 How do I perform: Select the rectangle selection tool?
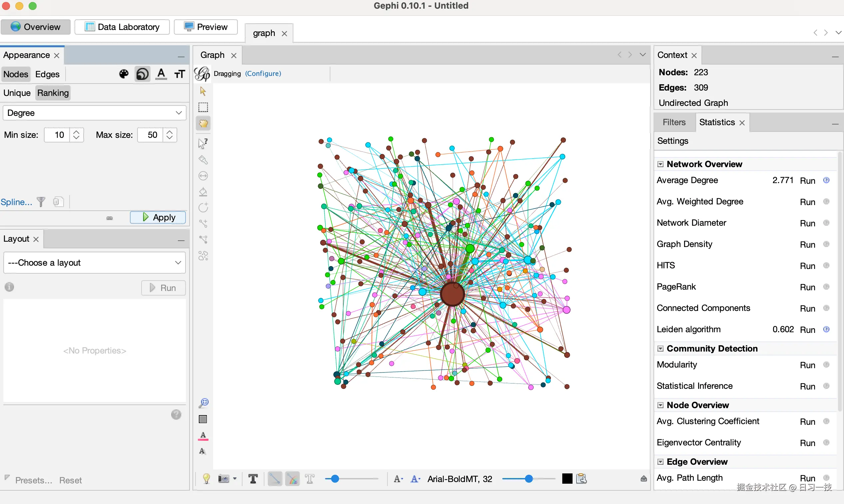point(203,107)
